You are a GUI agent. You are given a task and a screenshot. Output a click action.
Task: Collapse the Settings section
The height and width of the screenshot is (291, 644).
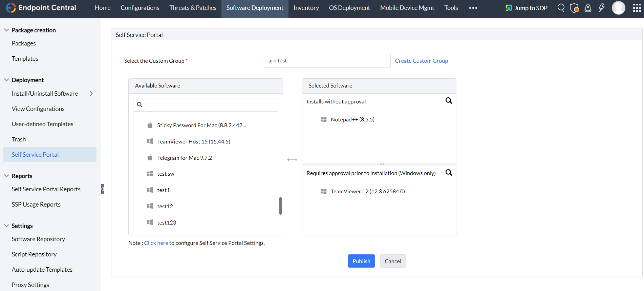(x=6, y=226)
